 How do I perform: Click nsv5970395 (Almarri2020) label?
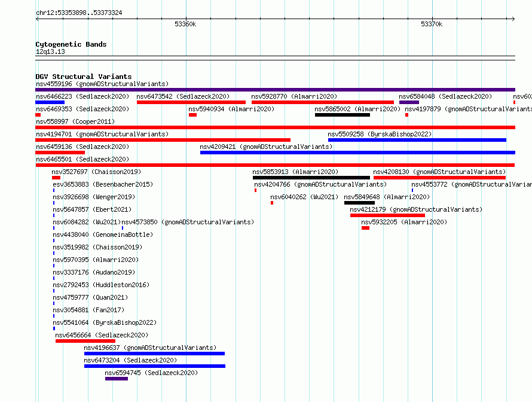pyautogui.click(x=96, y=260)
